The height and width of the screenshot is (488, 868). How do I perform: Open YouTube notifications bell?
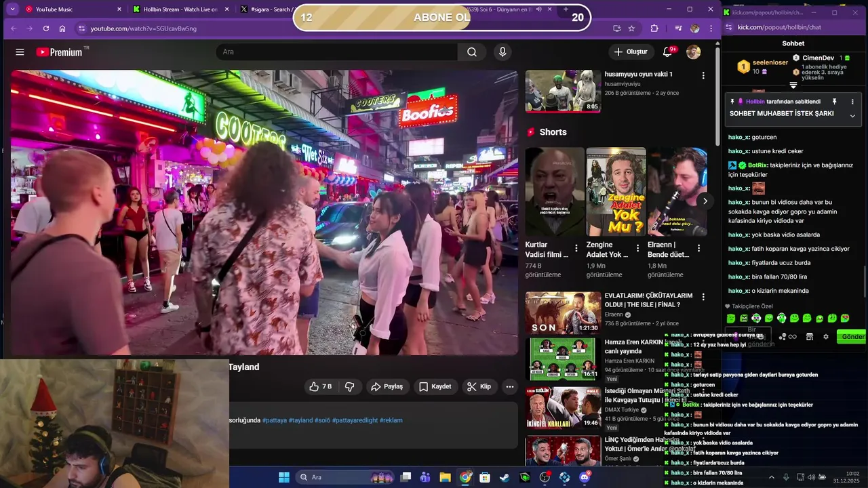[668, 52]
